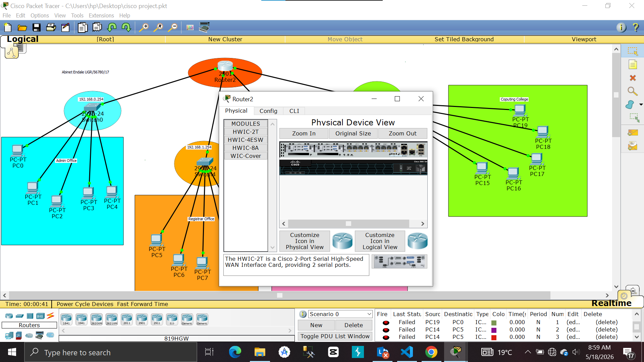644x362 pixels.
Task: Select HWIC-4ESW module
Action: [246, 140]
